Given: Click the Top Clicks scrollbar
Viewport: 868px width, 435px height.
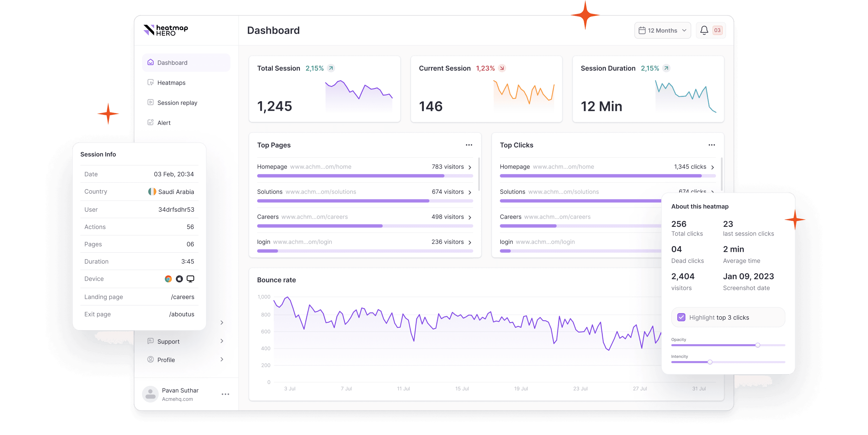Looking at the screenshot, I should tap(722, 174).
